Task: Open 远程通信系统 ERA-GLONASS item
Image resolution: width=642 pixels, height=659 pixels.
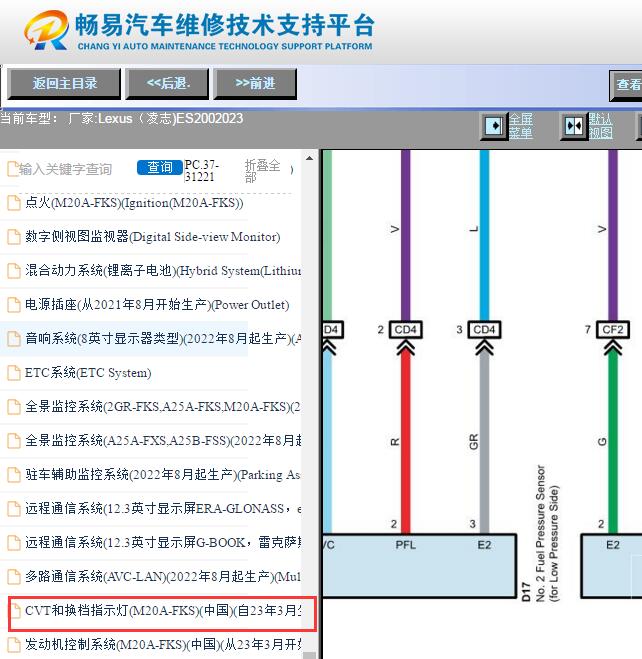Action: (163, 509)
